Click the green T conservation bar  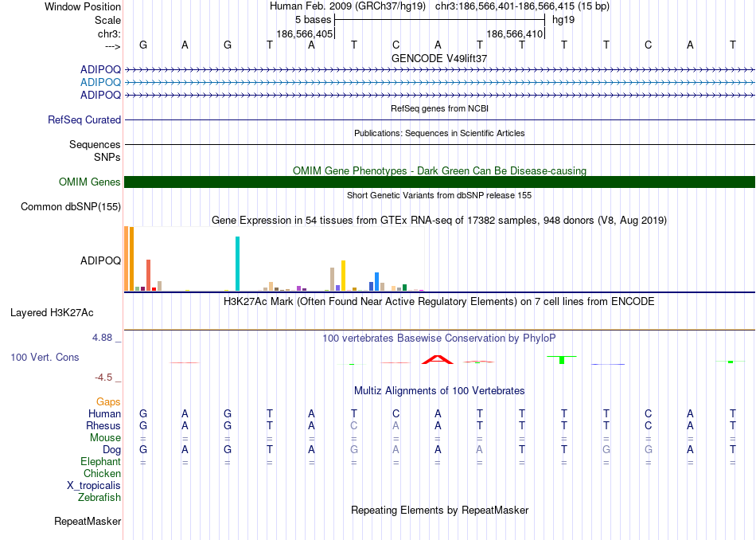562,359
